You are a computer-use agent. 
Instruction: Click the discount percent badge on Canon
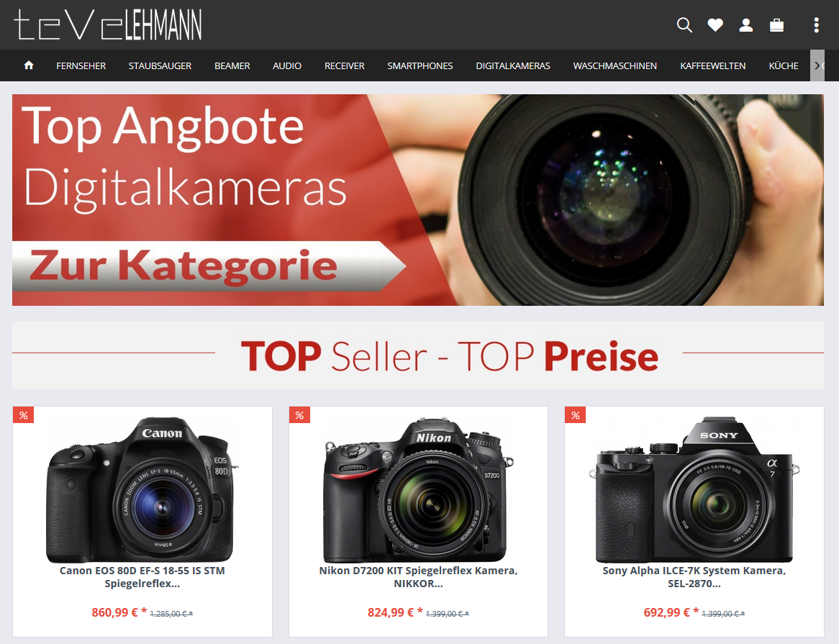tap(24, 415)
